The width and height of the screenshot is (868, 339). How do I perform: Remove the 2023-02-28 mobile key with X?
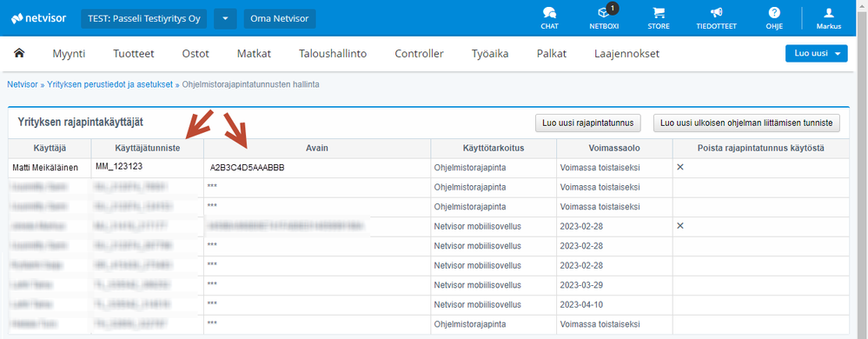[680, 225]
